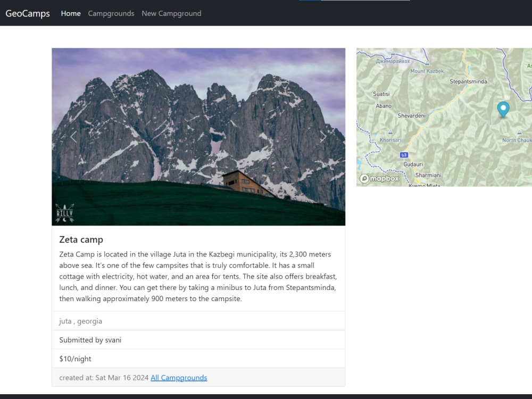This screenshot has height=399, width=532.
Task: Show previous carousel image arrow
Action: point(73,137)
